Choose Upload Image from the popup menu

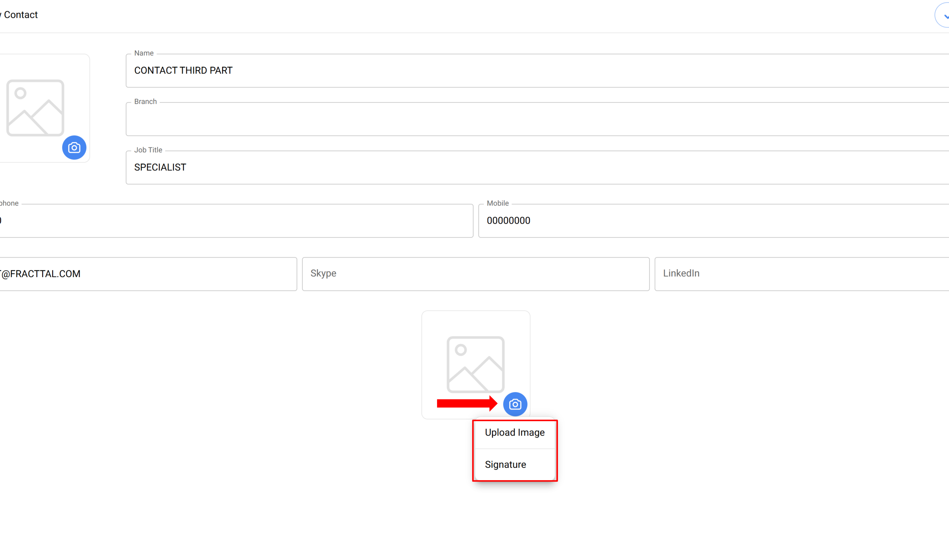pyautogui.click(x=515, y=433)
